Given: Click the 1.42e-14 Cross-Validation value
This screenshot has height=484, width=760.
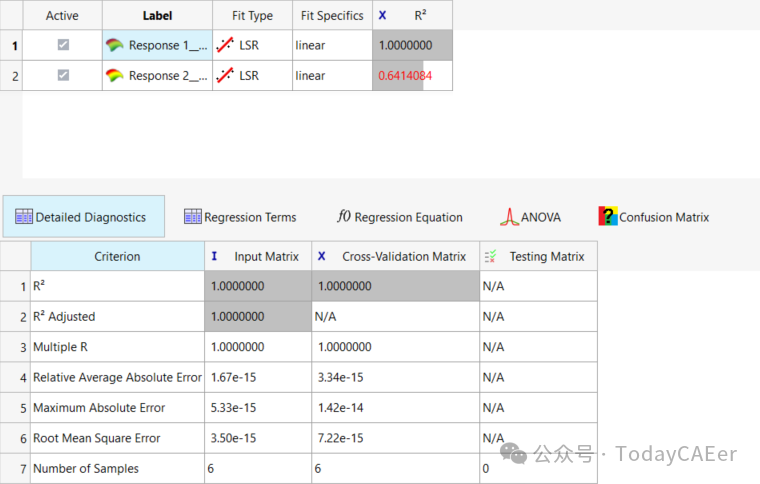Looking at the screenshot, I should [x=340, y=407].
